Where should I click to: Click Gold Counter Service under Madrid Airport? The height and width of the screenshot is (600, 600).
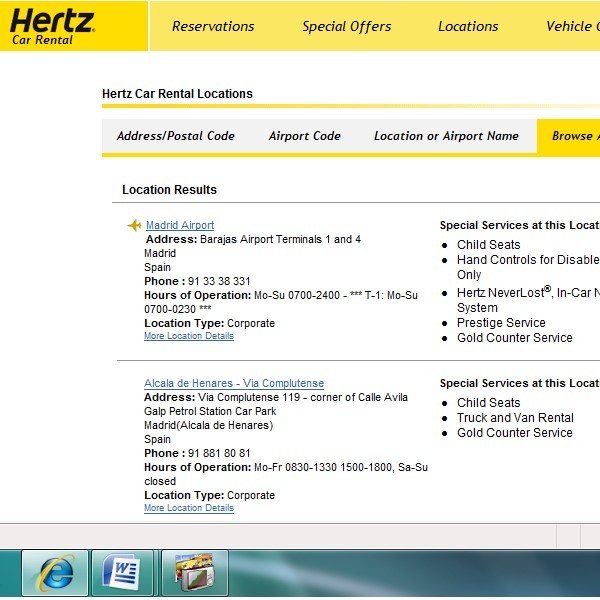[x=515, y=338]
